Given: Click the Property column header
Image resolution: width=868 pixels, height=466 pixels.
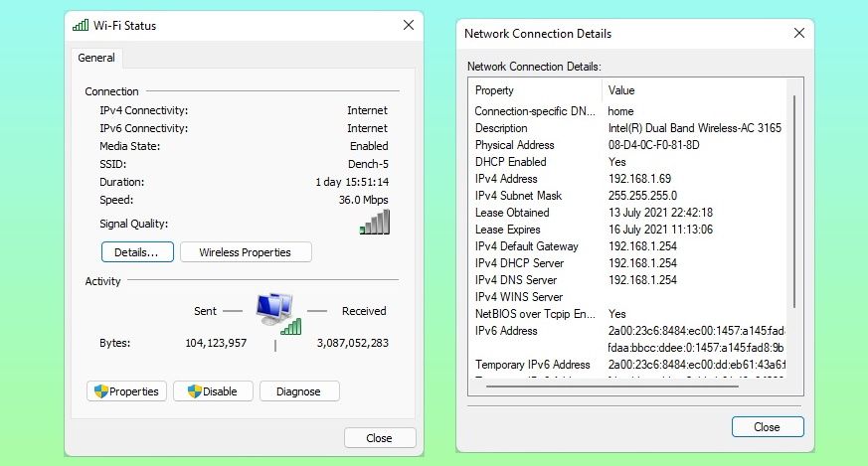Looking at the screenshot, I should pos(494,90).
